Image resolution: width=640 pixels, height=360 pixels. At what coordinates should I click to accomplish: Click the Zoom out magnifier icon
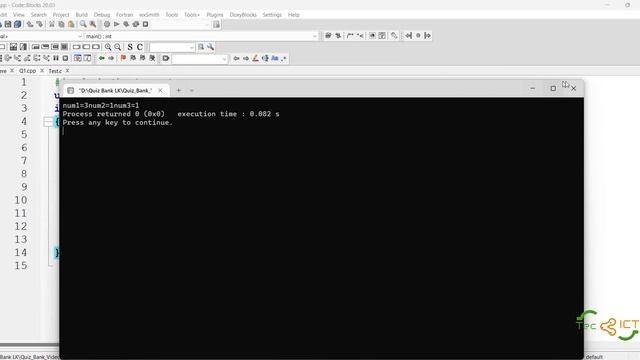118,47
